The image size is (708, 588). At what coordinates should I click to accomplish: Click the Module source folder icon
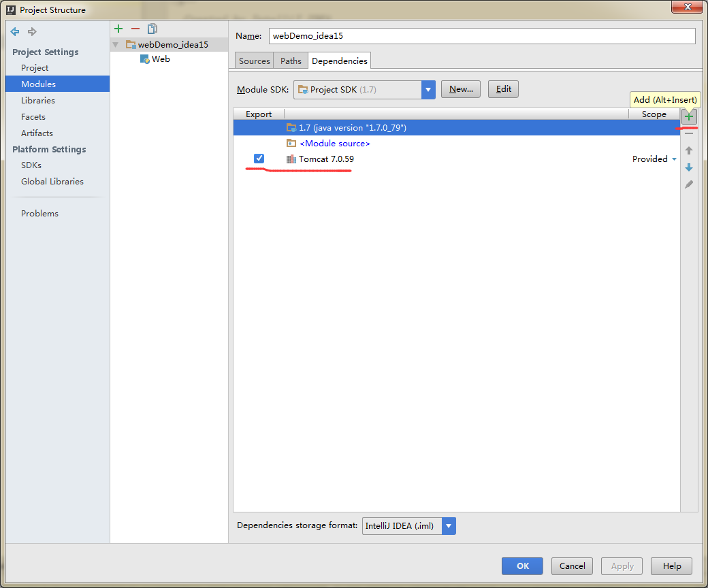click(x=291, y=144)
